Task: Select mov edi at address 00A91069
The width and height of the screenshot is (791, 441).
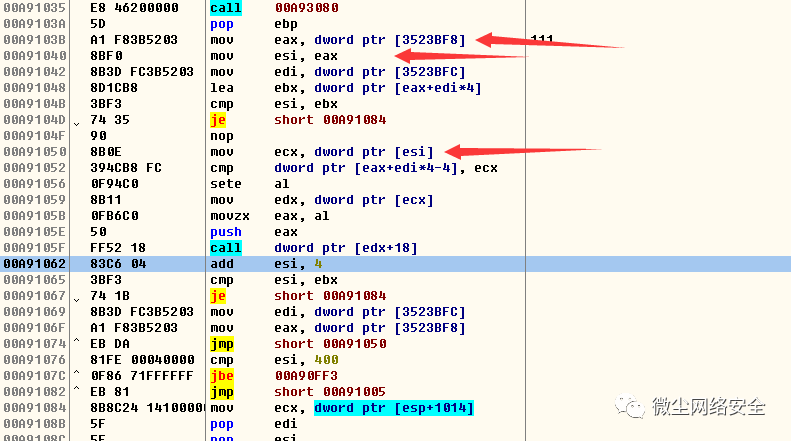Action: 338,312
